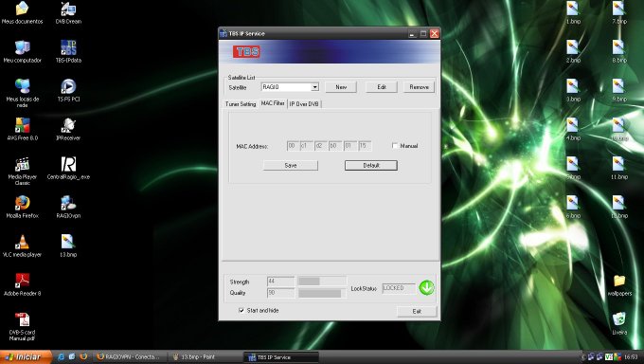This screenshot has width=644, height=364.
Task: Select the 6.bmp desktop file
Action: click(573, 207)
